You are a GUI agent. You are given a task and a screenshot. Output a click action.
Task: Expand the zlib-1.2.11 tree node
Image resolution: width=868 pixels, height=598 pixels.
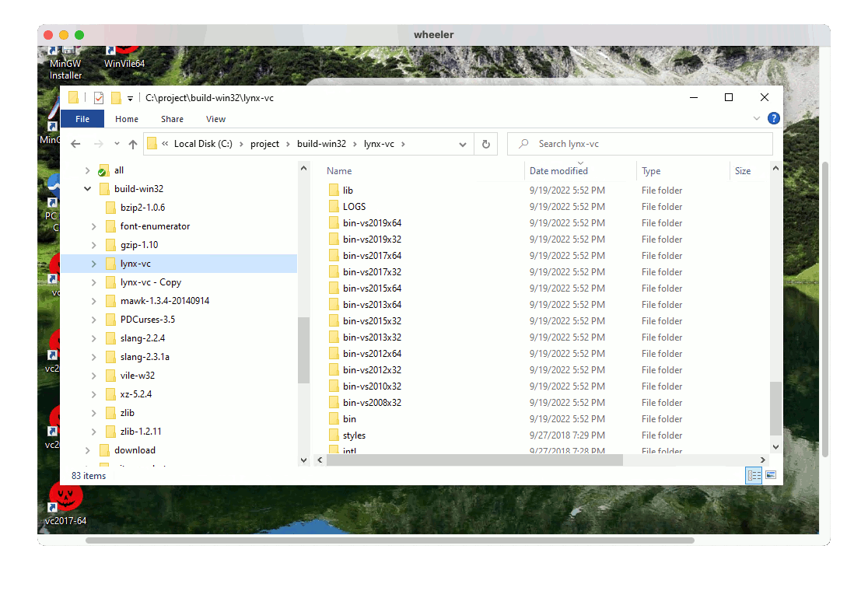click(x=93, y=432)
